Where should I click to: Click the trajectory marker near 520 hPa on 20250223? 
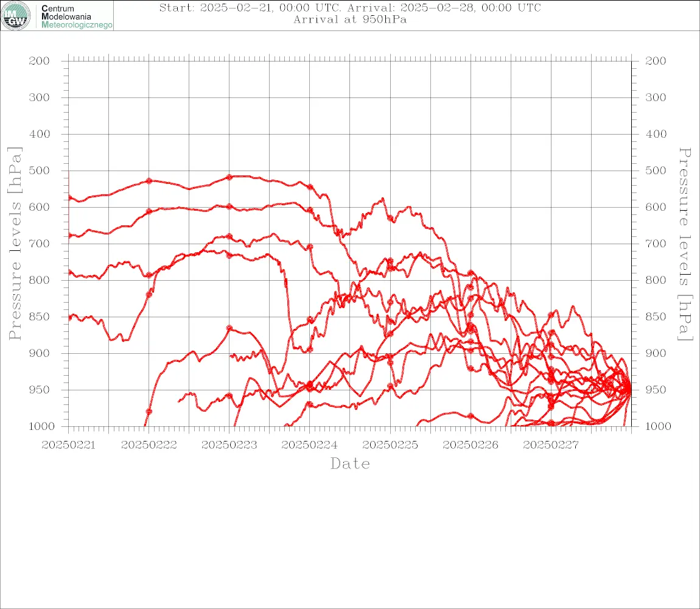point(229,177)
